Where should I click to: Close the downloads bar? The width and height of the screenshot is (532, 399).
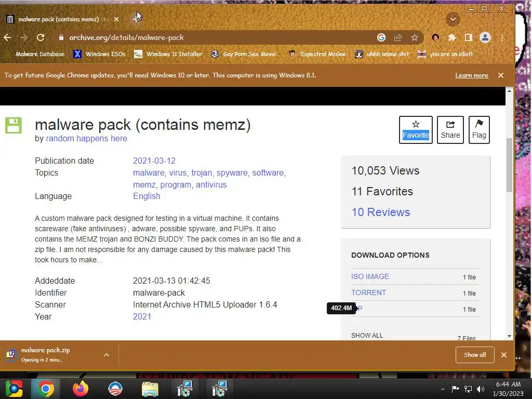504,355
